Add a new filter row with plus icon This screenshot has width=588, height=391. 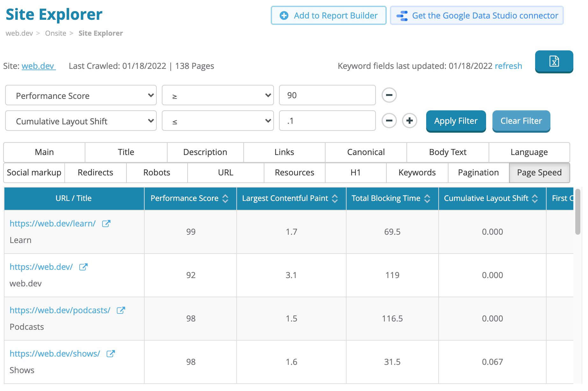409,121
